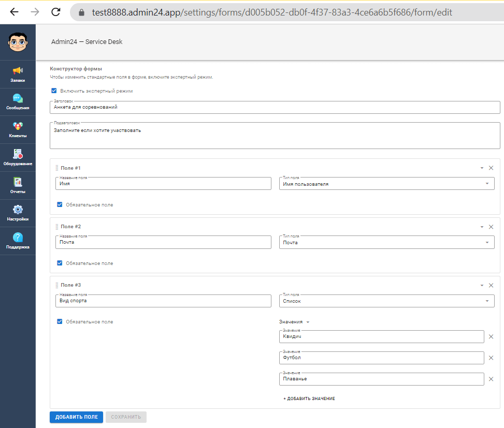Toggle Обязательное поле for Поле #2
Screen dimensions: 504x428
coord(60,263)
